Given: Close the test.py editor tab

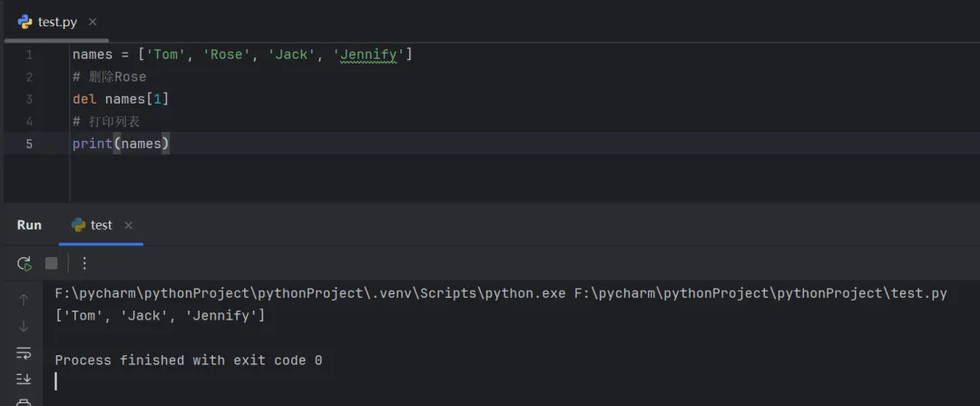Looking at the screenshot, I should coord(93,22).
